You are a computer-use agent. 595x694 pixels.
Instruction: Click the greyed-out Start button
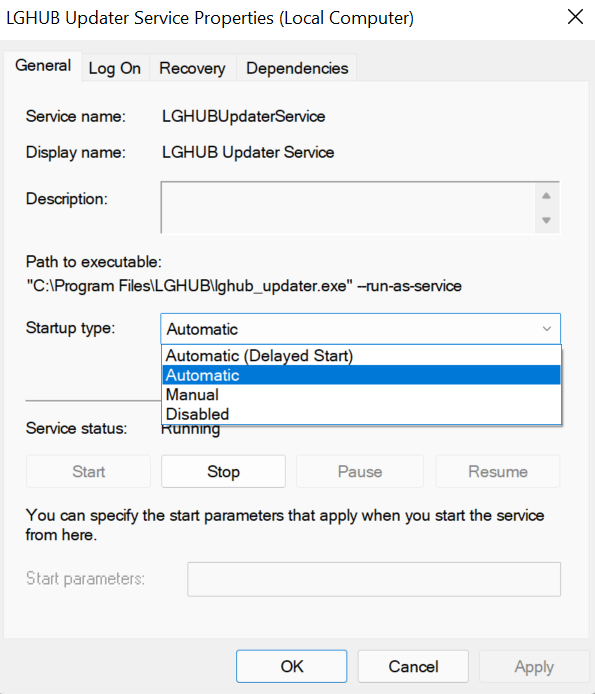point(89,471)
